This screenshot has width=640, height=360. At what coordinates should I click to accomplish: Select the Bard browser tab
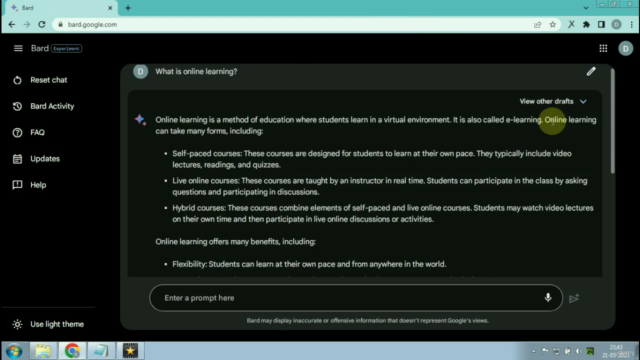[61, 8]
